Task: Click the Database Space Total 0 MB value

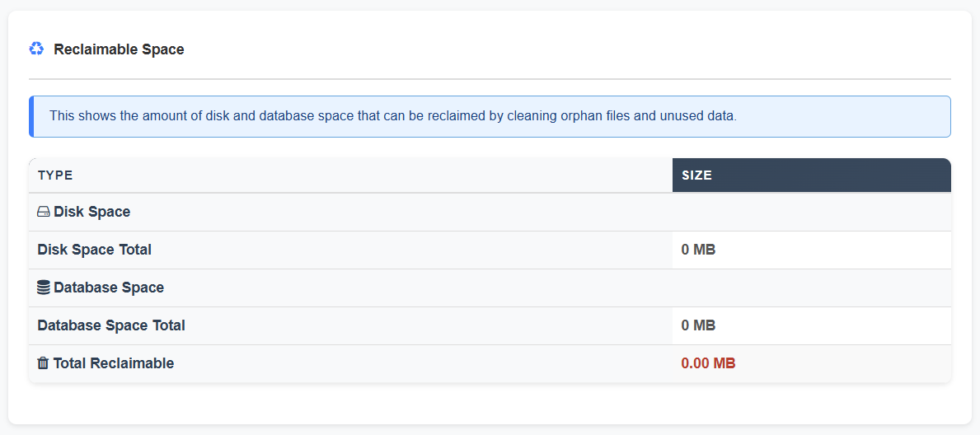Action: point(698,325)
